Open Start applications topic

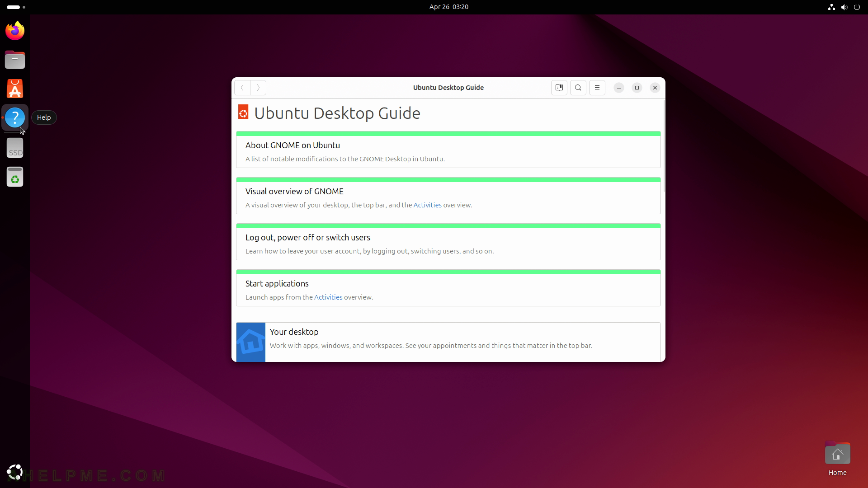[448, 288]
